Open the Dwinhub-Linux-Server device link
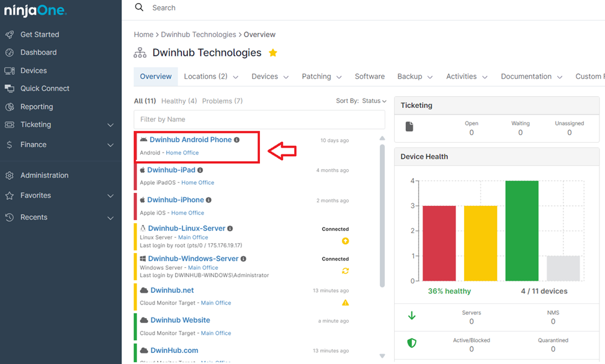 click(x=186, y=228)
